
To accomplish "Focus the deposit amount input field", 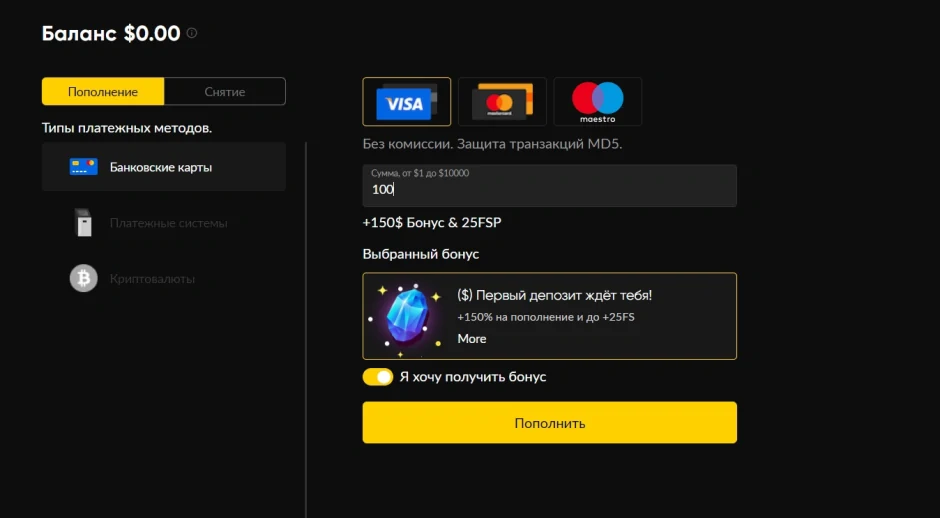I will [549, 189].
